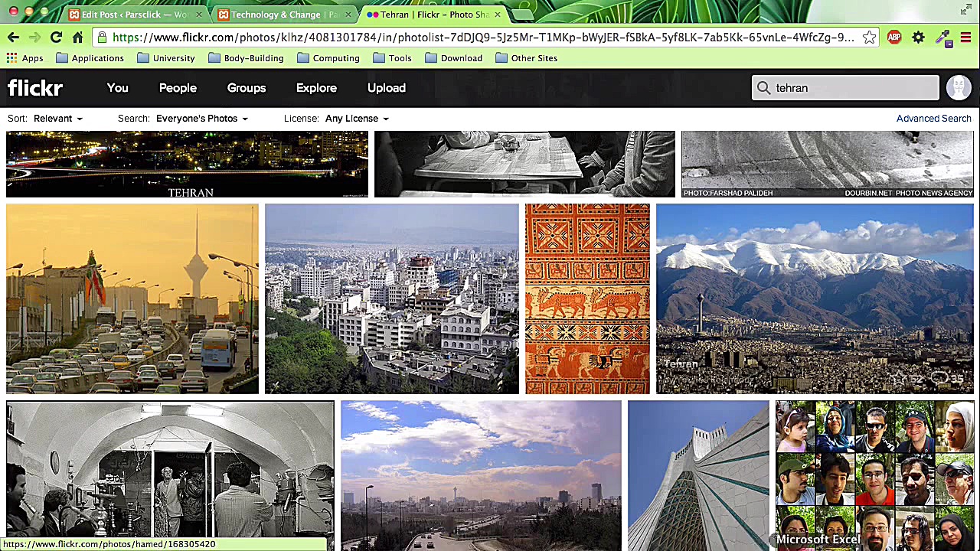
Task: Open the Apps grid shortcut
Action: 25,58
